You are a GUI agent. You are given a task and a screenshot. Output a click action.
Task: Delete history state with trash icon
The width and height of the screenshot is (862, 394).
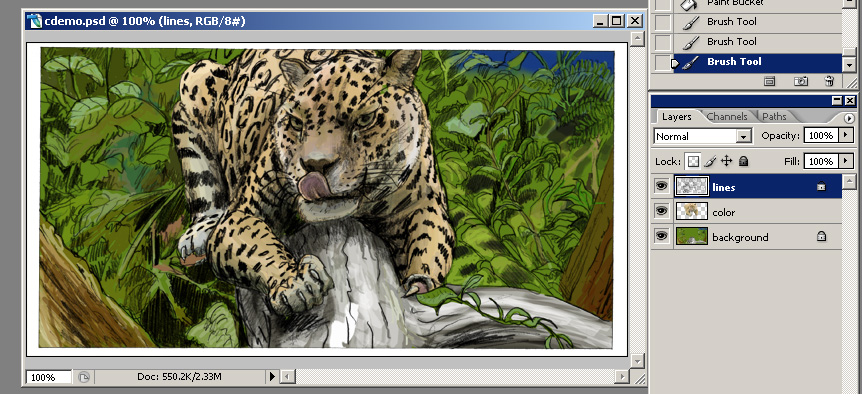point(830,81)
